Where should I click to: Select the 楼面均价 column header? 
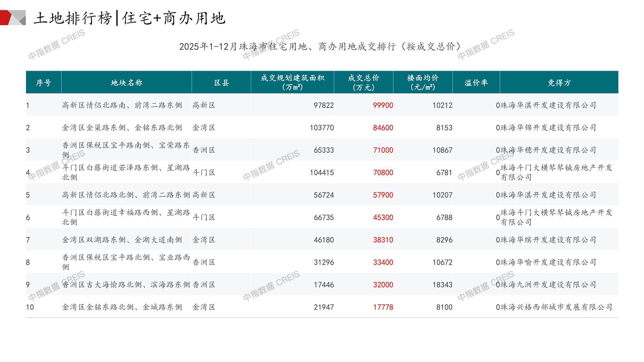[423, 82]
